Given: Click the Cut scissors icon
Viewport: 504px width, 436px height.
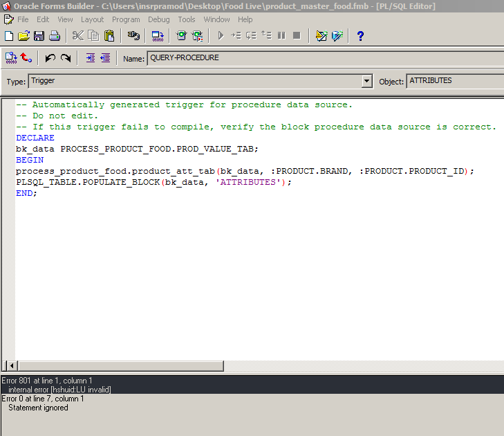Looking at the screenshot, I should [77, 35].
